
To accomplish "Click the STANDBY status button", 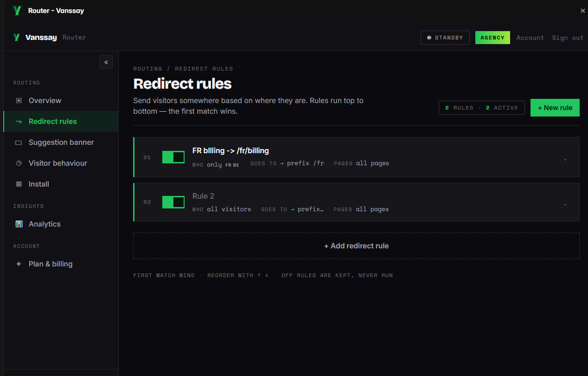I will tap(445, 38).
